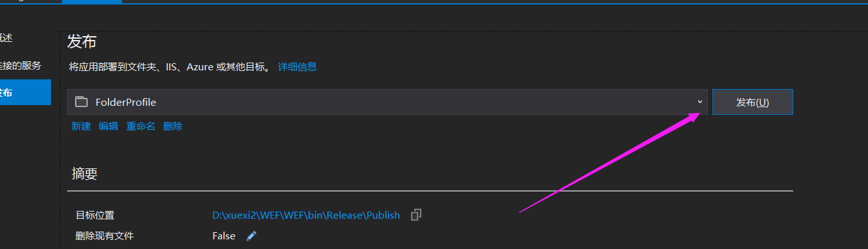Click the 摘要 summary section heading
This screenshot has width=868, height=249.
(85, 173)
